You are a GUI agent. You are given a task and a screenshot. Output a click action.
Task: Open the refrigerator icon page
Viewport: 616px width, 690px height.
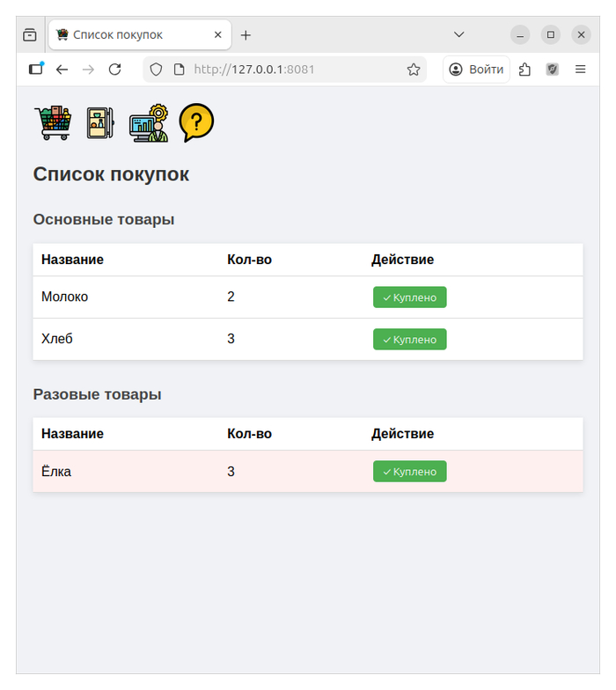[x=100, y=123]
